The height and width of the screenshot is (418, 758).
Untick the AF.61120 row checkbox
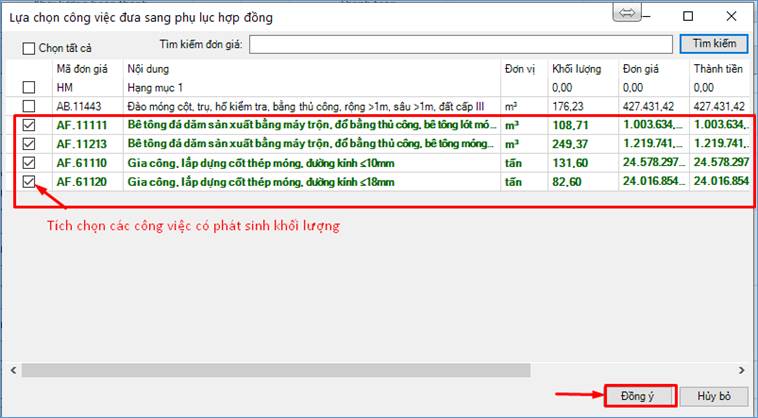(x=29, y=182)
